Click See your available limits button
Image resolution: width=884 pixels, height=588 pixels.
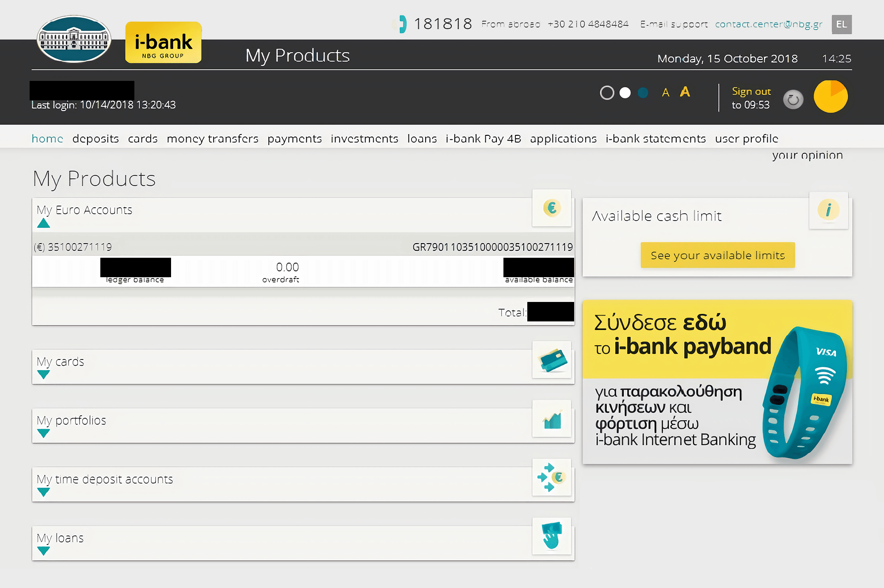click(x=718, y=255)
